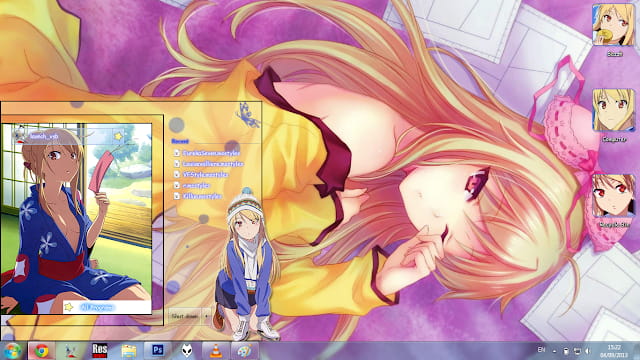
Task: Open the Foobar2000 alien-face icon
Action: click(x=187, y=351)
